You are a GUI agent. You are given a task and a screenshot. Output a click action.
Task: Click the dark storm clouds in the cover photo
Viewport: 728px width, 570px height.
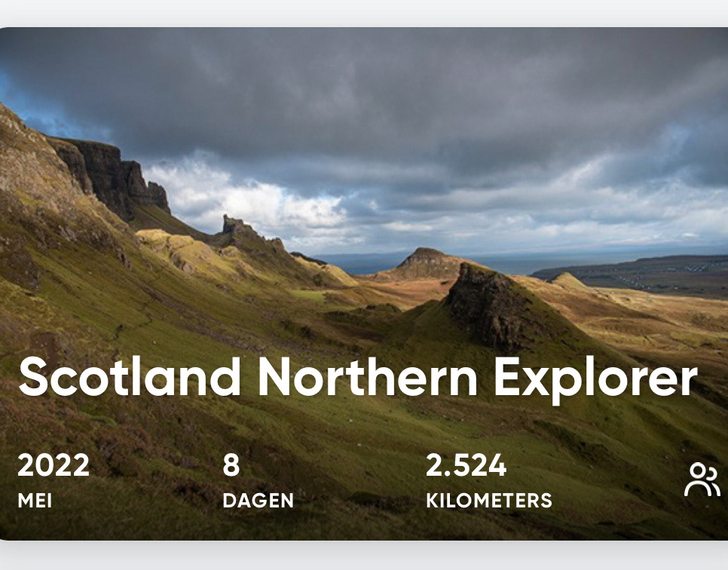coord(372,107)
